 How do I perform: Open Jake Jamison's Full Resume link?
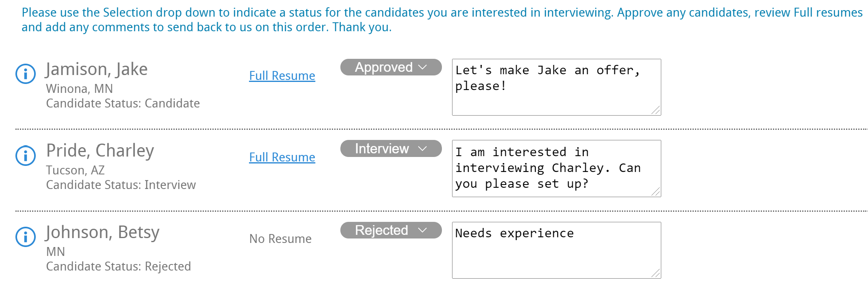[282, 76]
